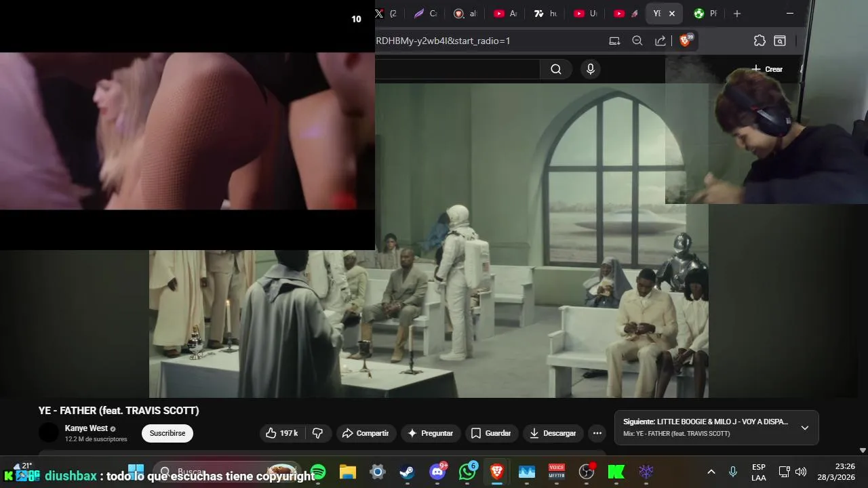Subscribe with the Suscribirse button
Image resolution: width=868 pixels, height=488 pixels.
[167, 433]
